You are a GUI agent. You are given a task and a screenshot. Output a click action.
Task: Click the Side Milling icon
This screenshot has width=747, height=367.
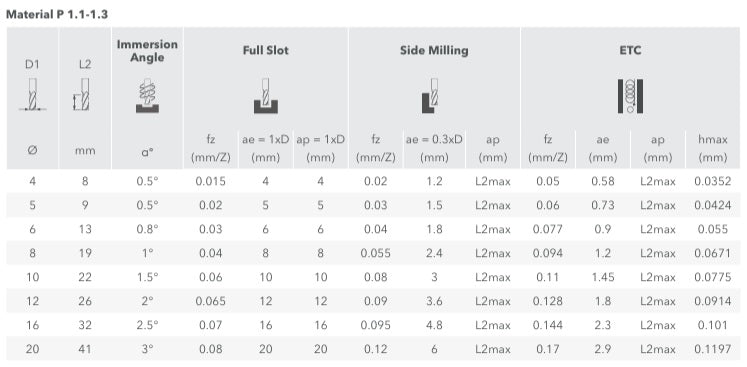430,95
